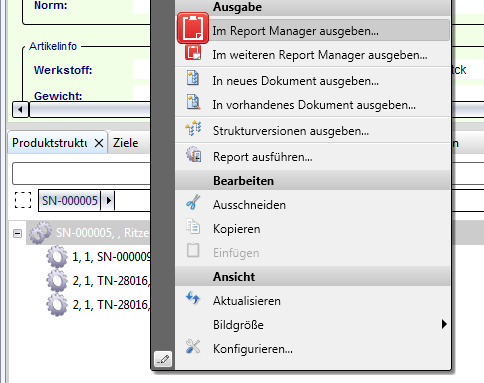Click the pencil edit icon at menu bottom
484x383 pixels.
(x=163, y=359)
